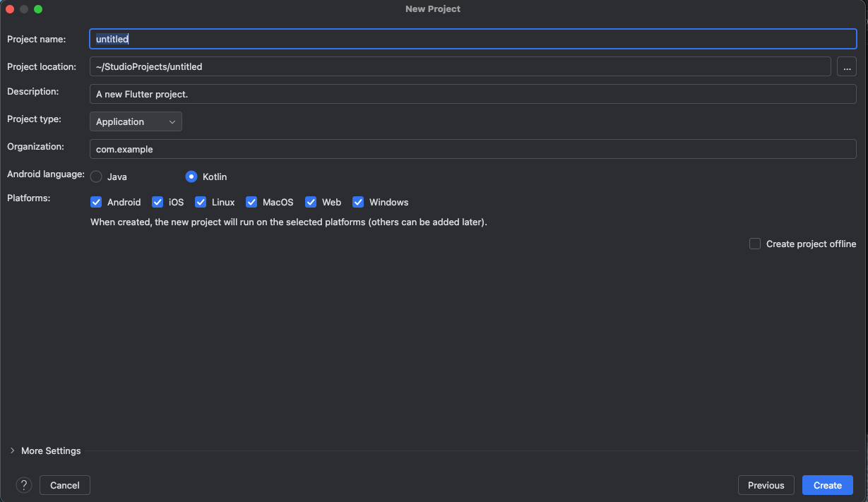Screen dimensions: 868x502
Task: Select Kotlin as Android language
Action: [x=191, y=177]
